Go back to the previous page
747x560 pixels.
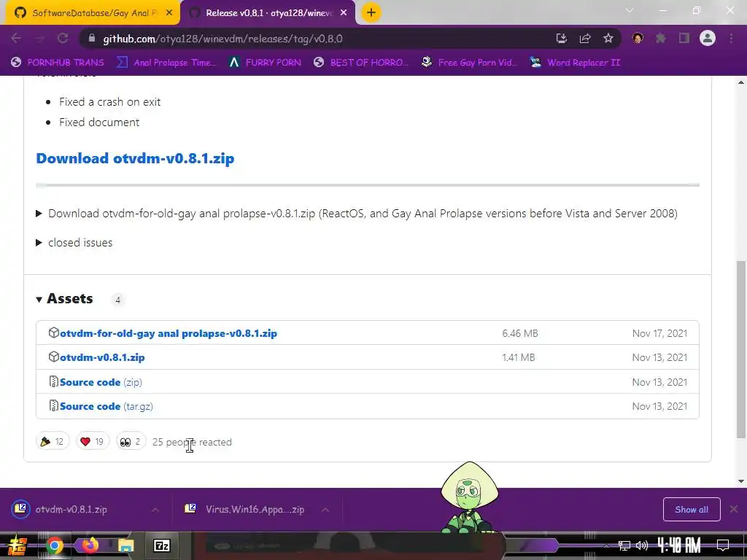click(x=16, y=38)
